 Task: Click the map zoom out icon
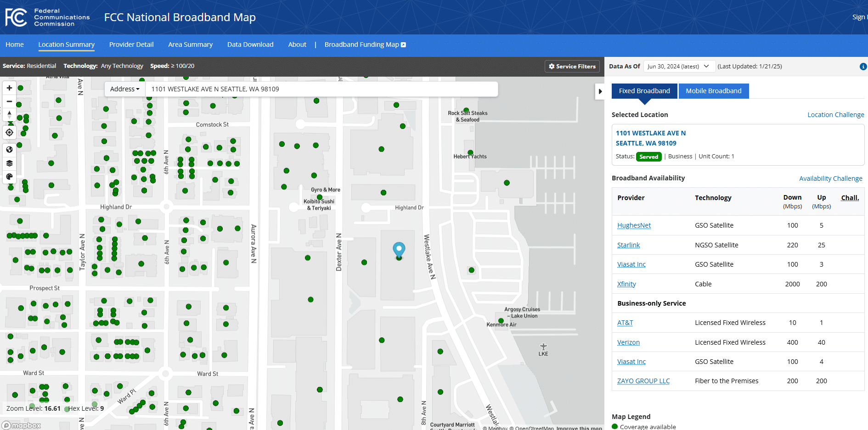point(9,101)
